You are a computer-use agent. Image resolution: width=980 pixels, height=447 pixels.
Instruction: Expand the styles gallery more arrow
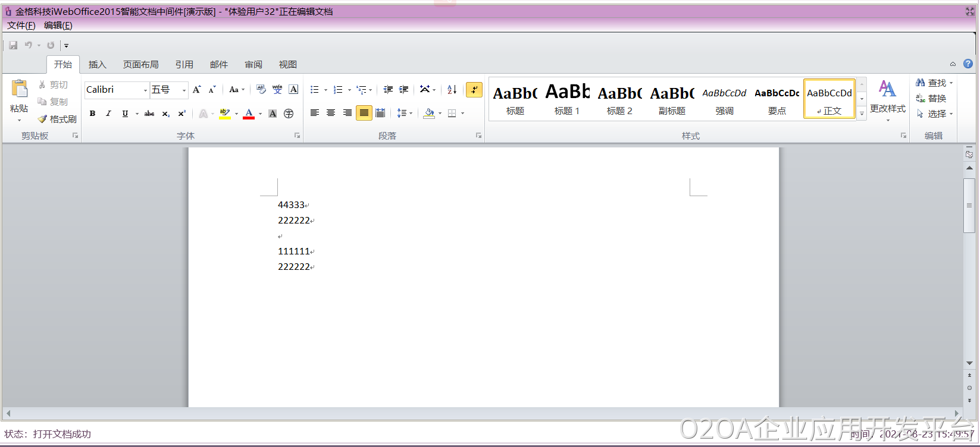tap(862, 114)
